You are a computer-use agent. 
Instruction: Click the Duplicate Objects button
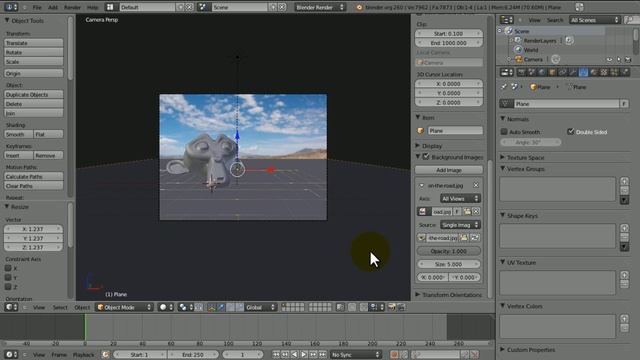[34, 94]
